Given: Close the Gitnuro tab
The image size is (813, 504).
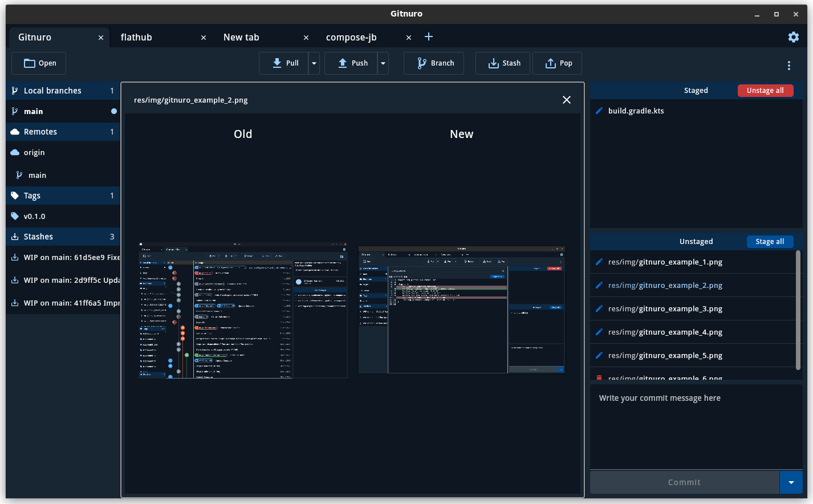Looking at the screenshot, I should pos(101,38).
